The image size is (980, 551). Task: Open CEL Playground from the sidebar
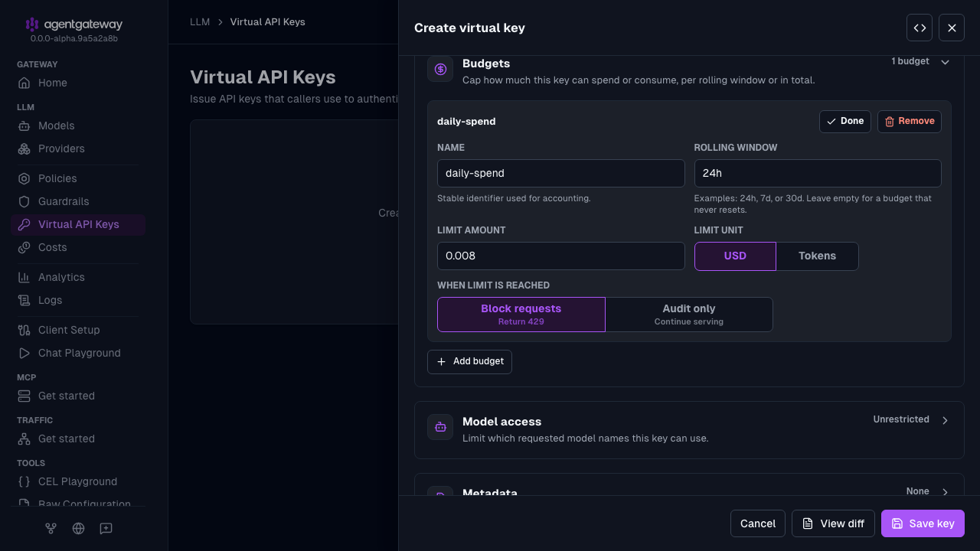78,481
